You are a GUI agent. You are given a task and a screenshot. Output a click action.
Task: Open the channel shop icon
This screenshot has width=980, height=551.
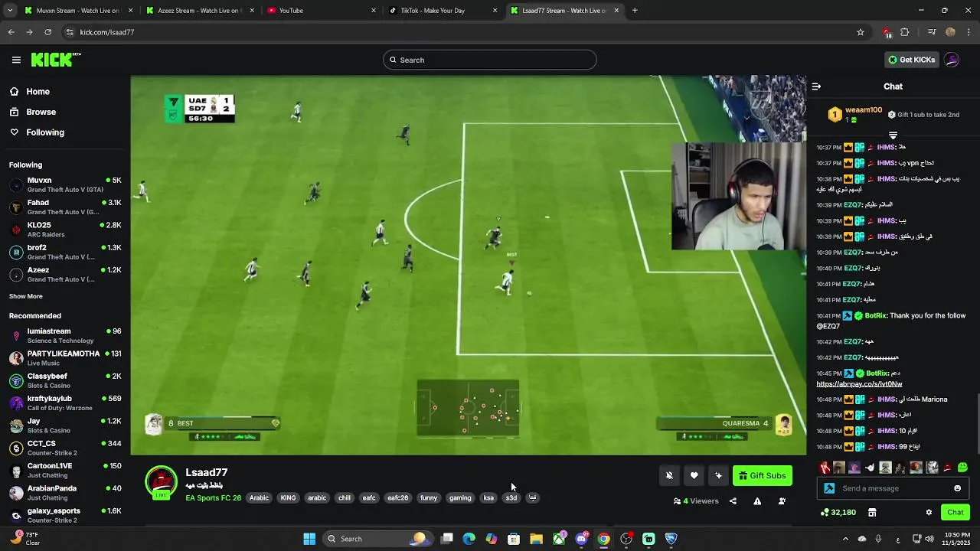click(872, 513)
